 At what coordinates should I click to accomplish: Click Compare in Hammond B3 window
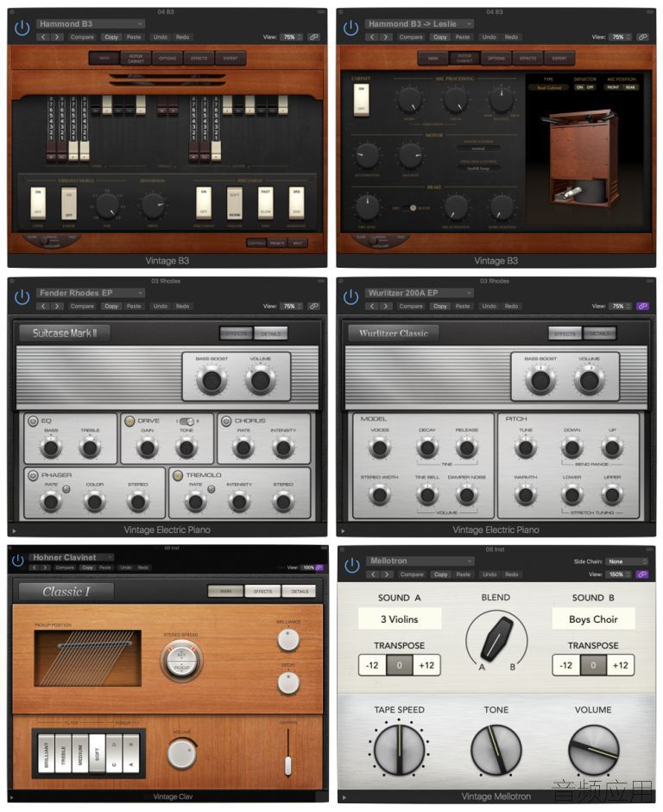click(82, 37)
